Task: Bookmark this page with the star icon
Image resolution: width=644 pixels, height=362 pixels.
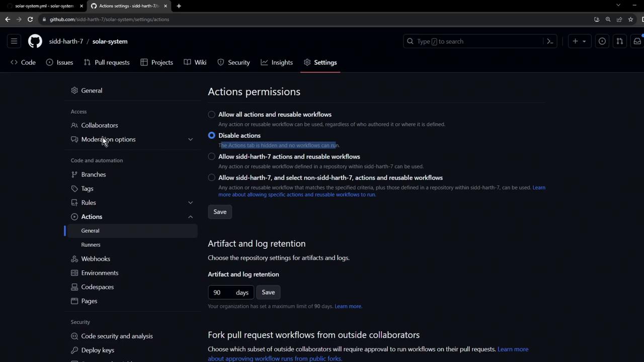Action: pos(630,19)
